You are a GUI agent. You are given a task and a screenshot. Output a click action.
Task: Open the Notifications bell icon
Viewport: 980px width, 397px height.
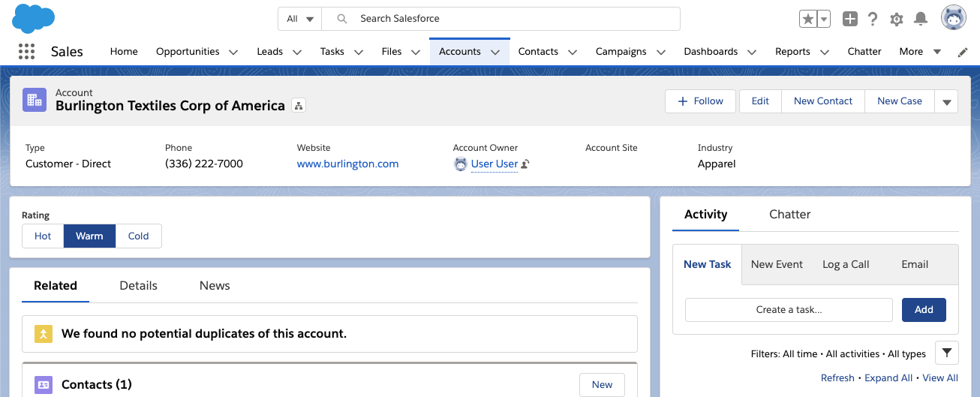921,19
